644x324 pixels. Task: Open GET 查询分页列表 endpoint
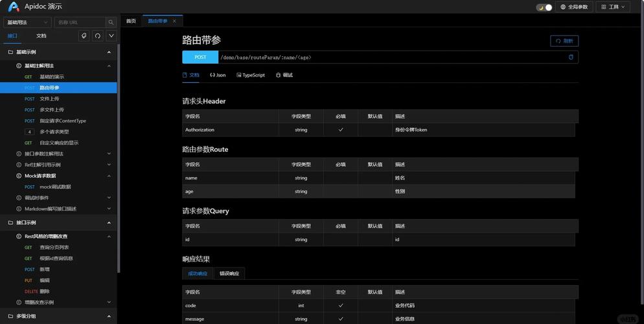[58, 247]
